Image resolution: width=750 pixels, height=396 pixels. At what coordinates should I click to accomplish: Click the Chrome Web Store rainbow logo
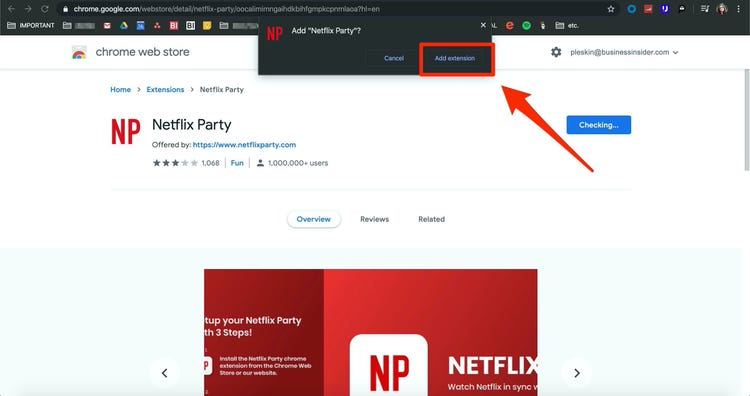(79, 52)
